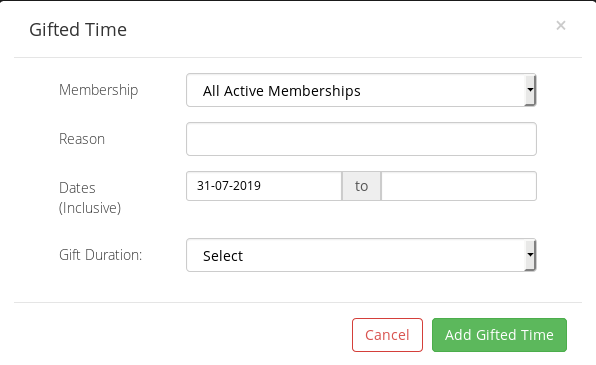
Task: Click the Gift Duration dropdown arrow
Action: tap(530, 255)
